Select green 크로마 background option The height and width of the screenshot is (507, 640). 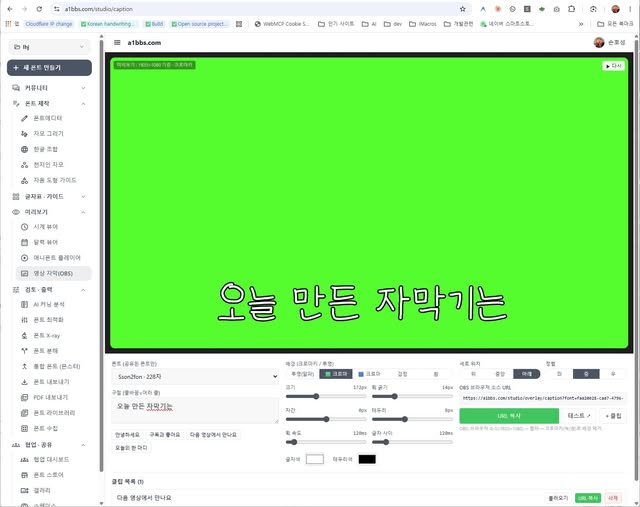336,374
